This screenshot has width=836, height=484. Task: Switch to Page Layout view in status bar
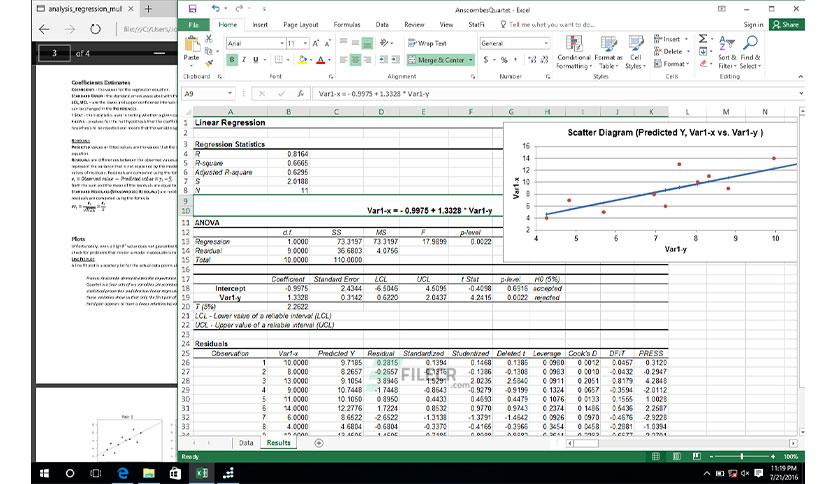click(677, 456)
